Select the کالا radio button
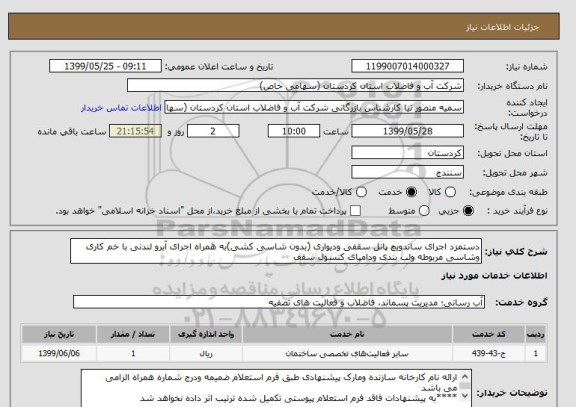The width and height of the screenshot is (576, 407). click(x=450, y=192)
